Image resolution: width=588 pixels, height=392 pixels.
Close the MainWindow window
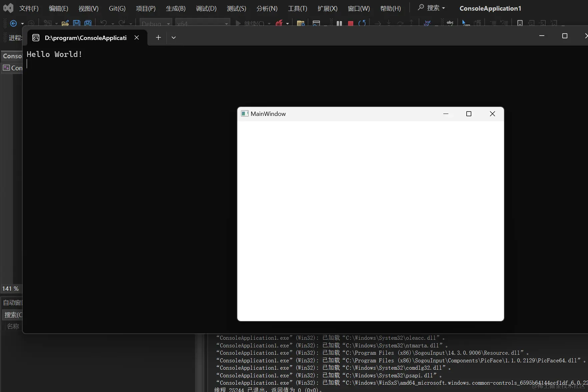click(x=492, y=114)
